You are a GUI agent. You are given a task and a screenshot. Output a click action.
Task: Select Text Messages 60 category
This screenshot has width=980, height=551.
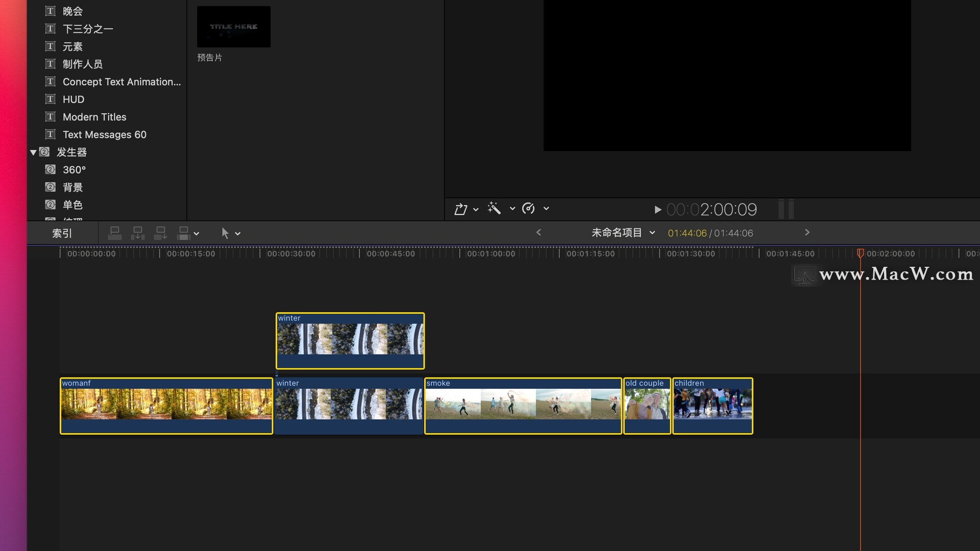[104, 134]
